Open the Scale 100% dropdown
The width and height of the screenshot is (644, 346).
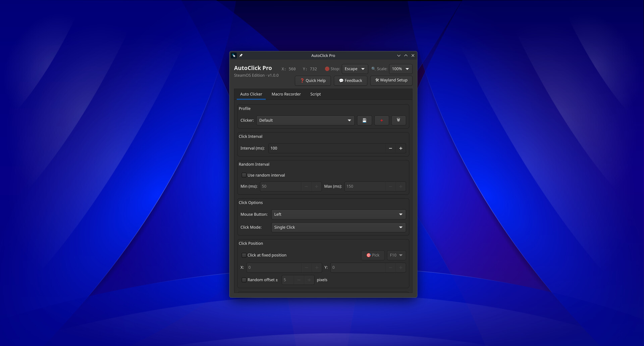400,69
